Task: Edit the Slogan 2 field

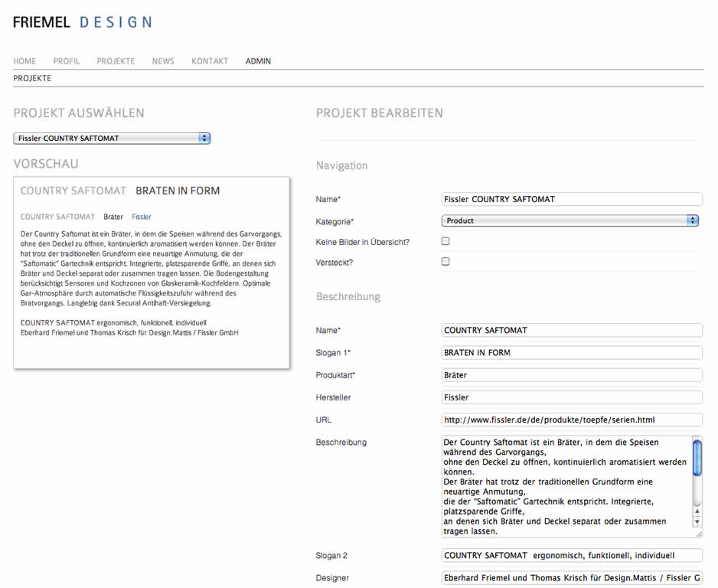Action: pos(572,556)
